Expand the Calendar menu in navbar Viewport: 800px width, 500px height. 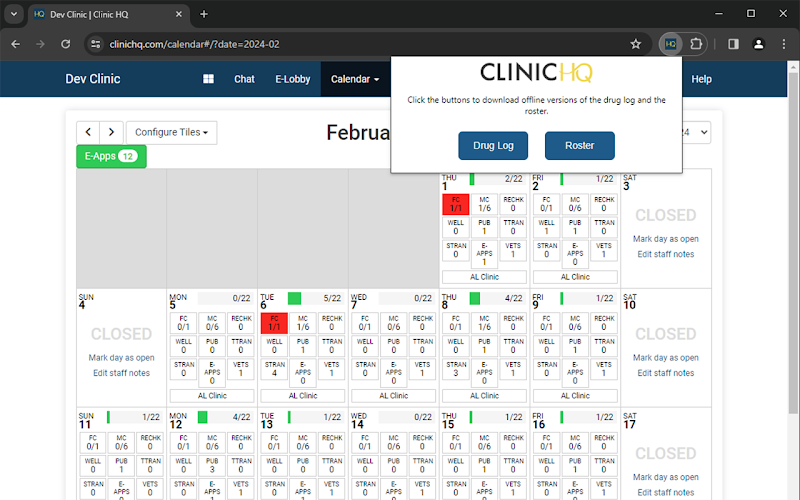point(355,79)
